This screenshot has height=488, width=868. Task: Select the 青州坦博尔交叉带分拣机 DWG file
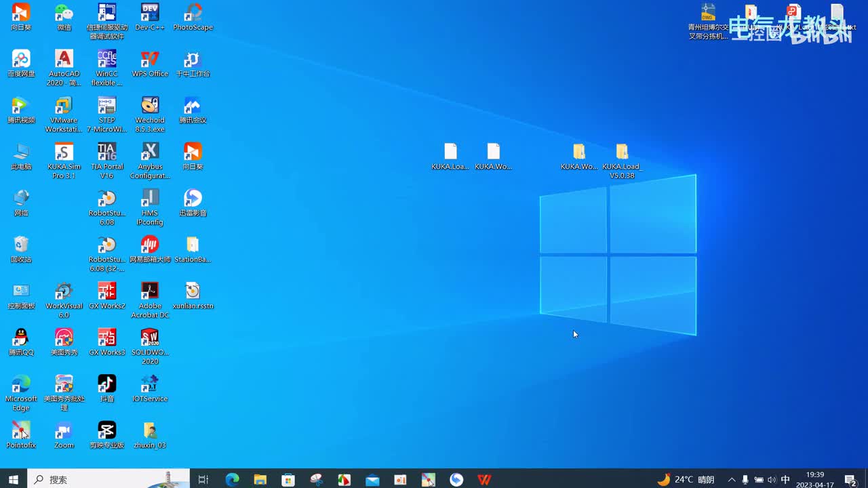point(708,22)
